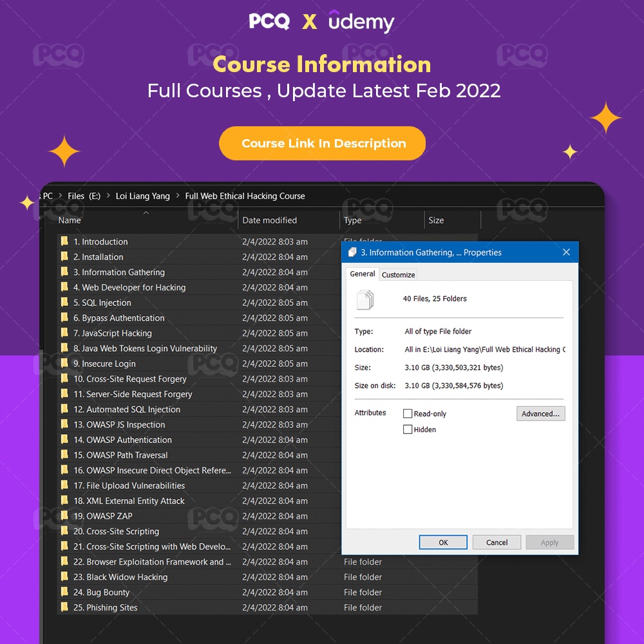Click folder icon of 20. Cross-Site Scripting

coord(64,531)
